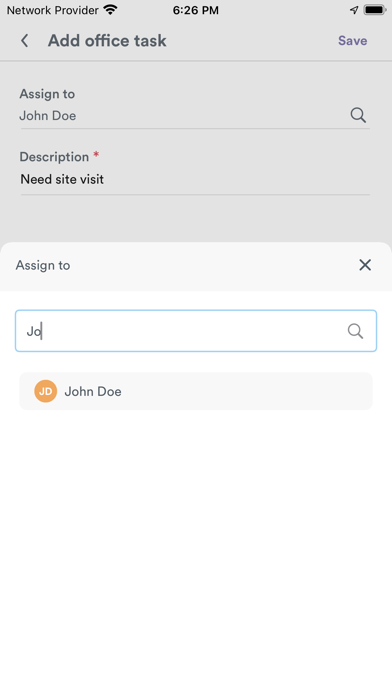This screenshot has height=696, width=392.
Task: Tap the 6:26 PM clock in the status bar
Action: click(196, 10)
